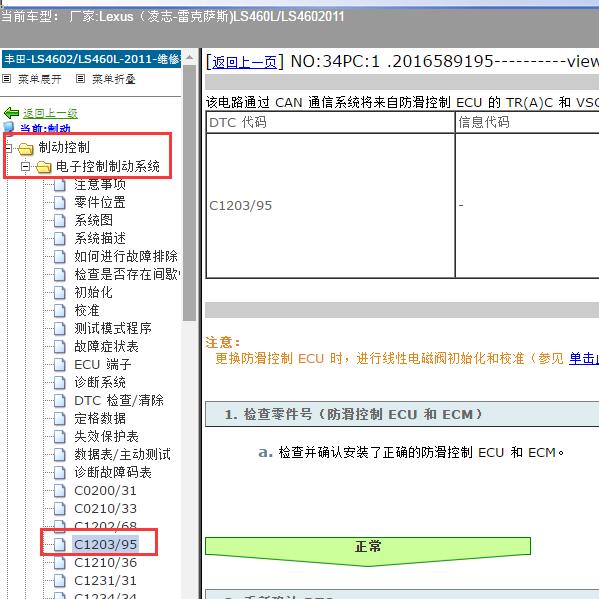Click the page icon beside 故障症状表
Viewport: 599px width, 599px height.
pyautogui.click(x=60, y=346)
